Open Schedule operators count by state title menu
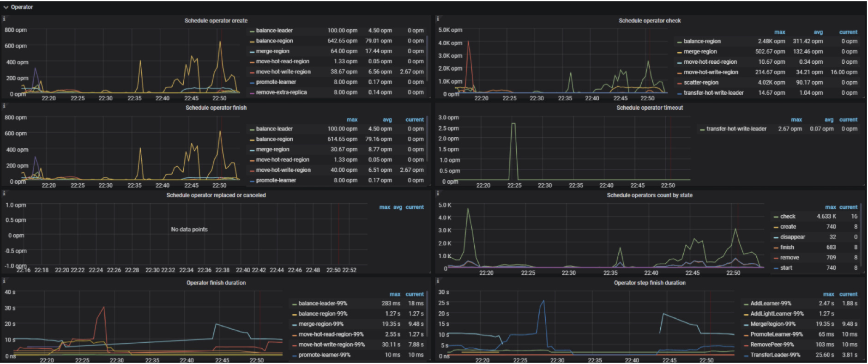Viewport: 868px width, 364px height. coord(649,195)
